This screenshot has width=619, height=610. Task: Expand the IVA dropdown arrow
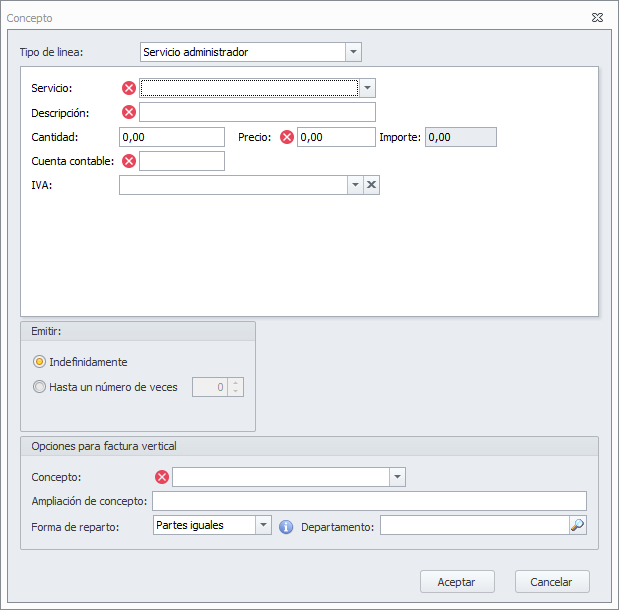click(x=354, y=185)
